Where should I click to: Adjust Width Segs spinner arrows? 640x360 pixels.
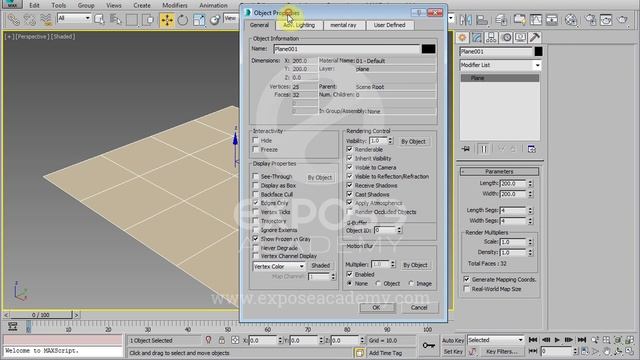[530, 221]
